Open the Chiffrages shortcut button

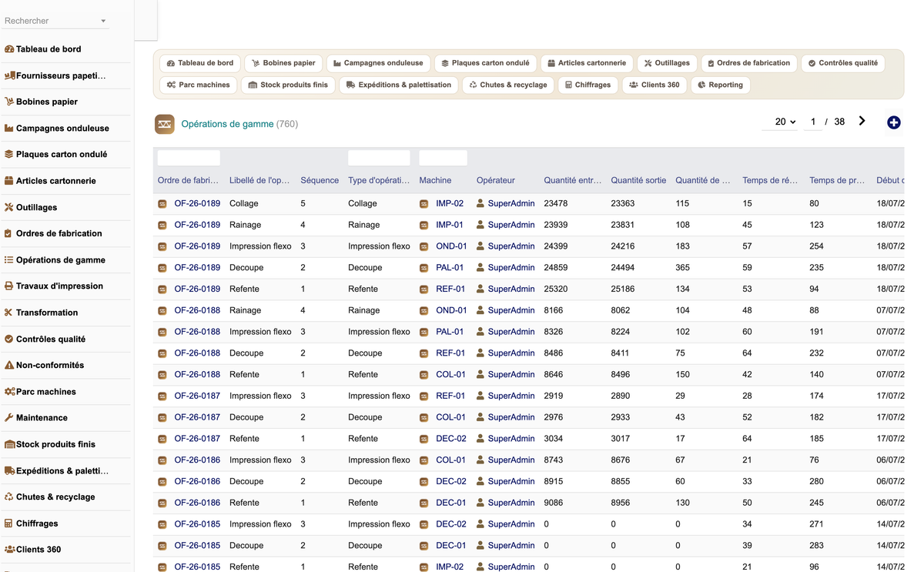pos(588,85)
